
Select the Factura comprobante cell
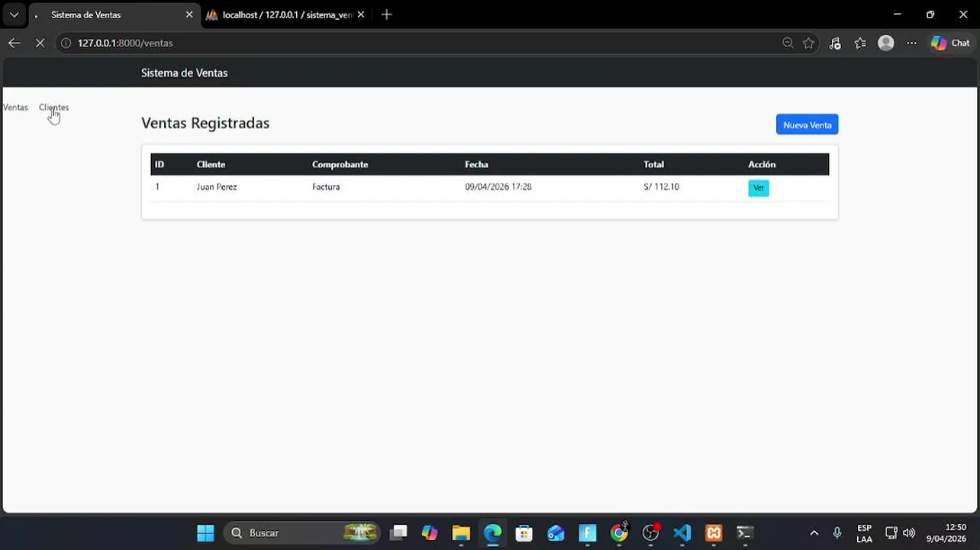tap(326, 186)
